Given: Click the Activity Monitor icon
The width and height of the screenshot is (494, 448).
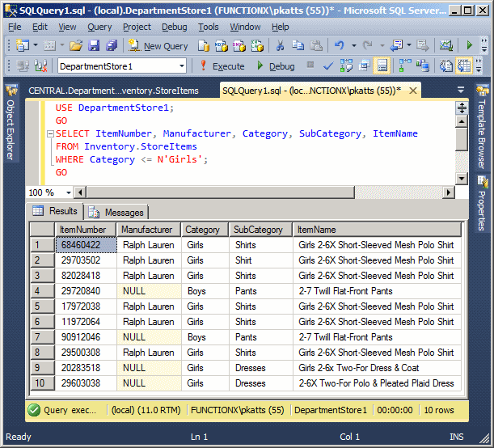Looking at the screenshot, I should [x=446, y=45].
